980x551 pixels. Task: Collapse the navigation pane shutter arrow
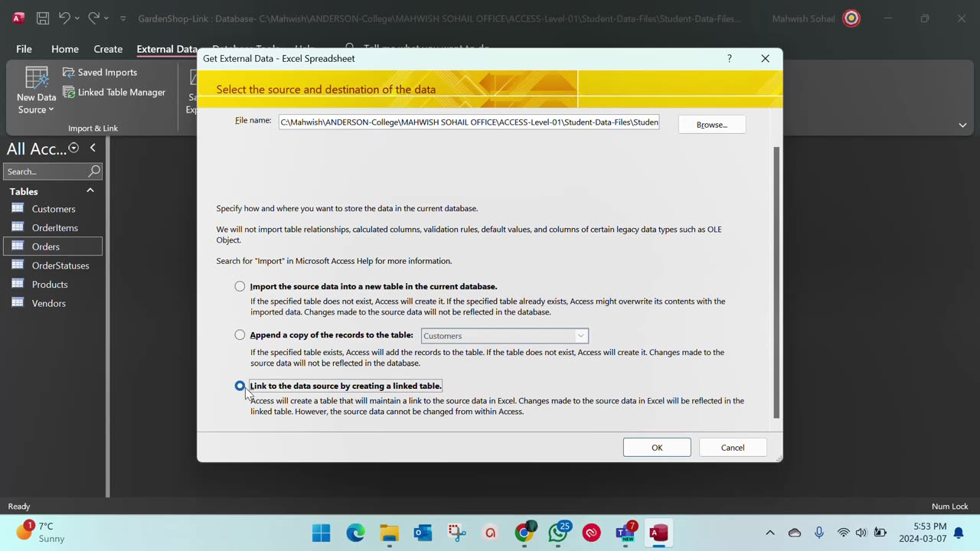[x=93, y=148]
